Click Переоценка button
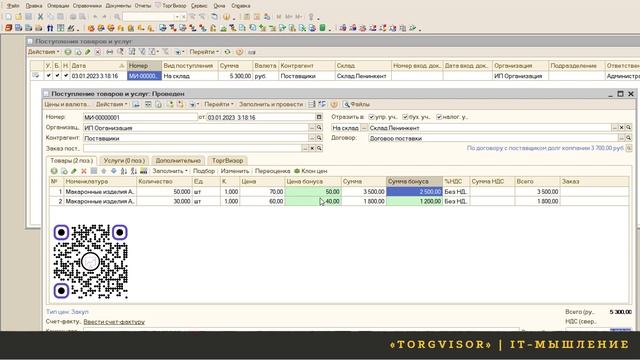The height and width of the screenshot is (360, 640). [x=272, y=171]
